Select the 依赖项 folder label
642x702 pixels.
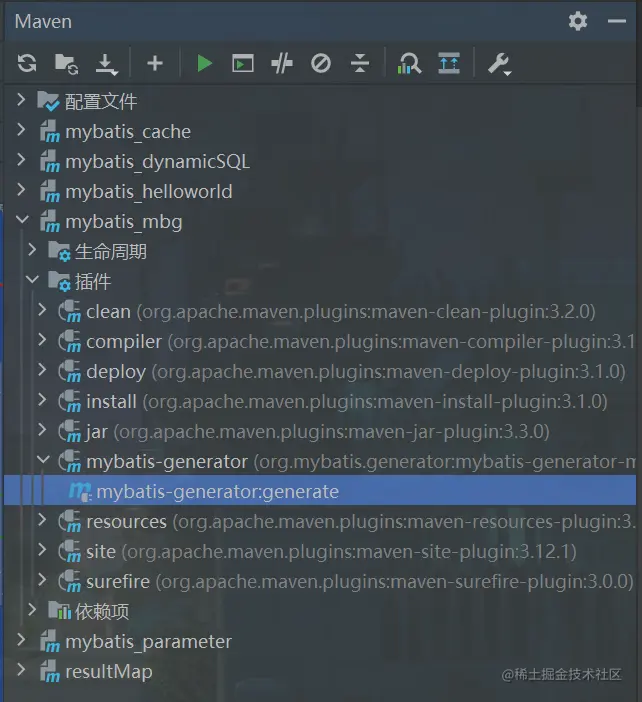click(x=102, y=612)
